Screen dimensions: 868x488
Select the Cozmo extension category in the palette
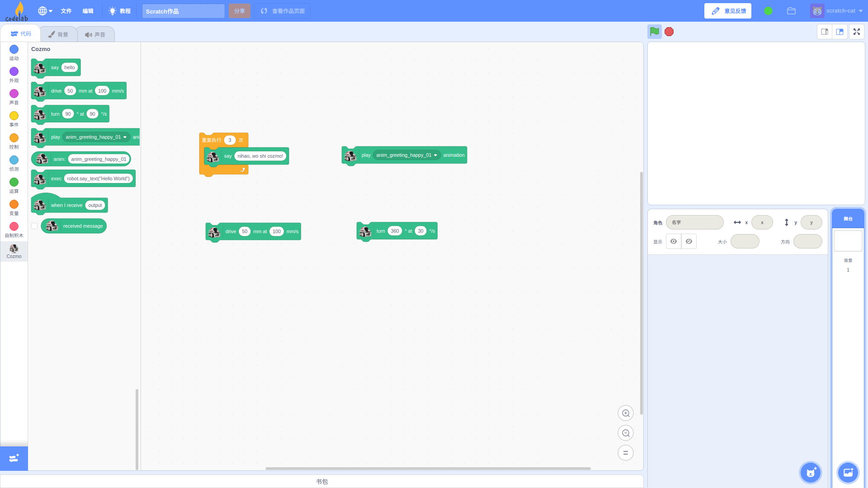(x=14, y=251)
